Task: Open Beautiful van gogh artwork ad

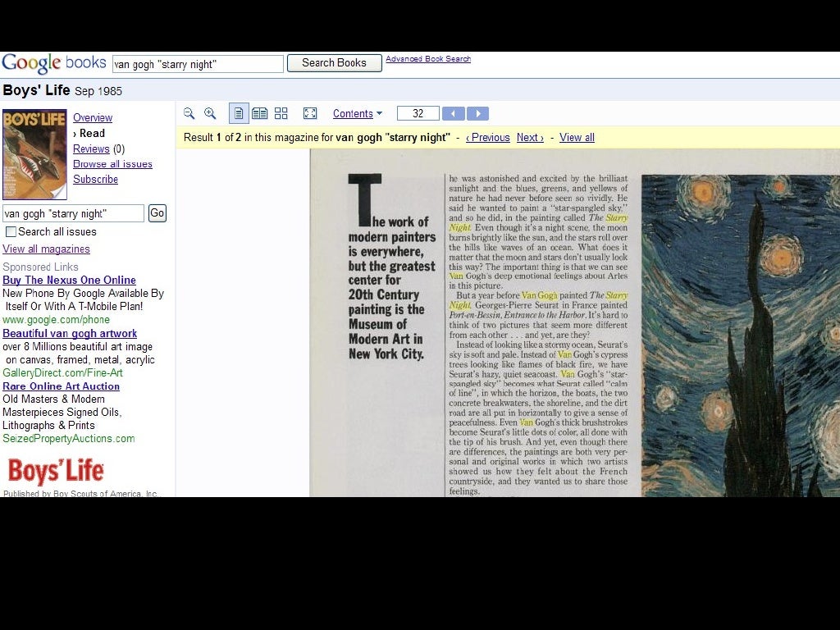Action: tap(70, 333)
